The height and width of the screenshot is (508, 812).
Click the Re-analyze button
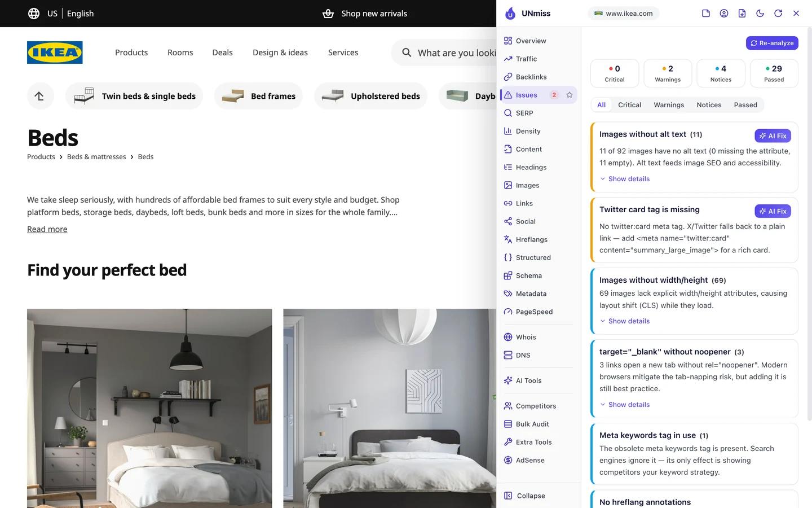pos(772,43)
